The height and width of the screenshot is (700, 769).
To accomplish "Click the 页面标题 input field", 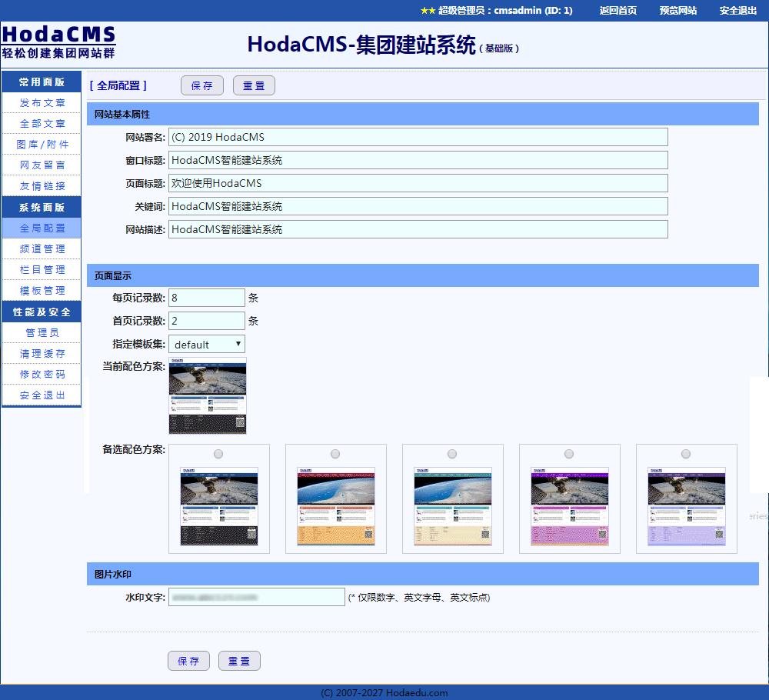I will point(418,183).
